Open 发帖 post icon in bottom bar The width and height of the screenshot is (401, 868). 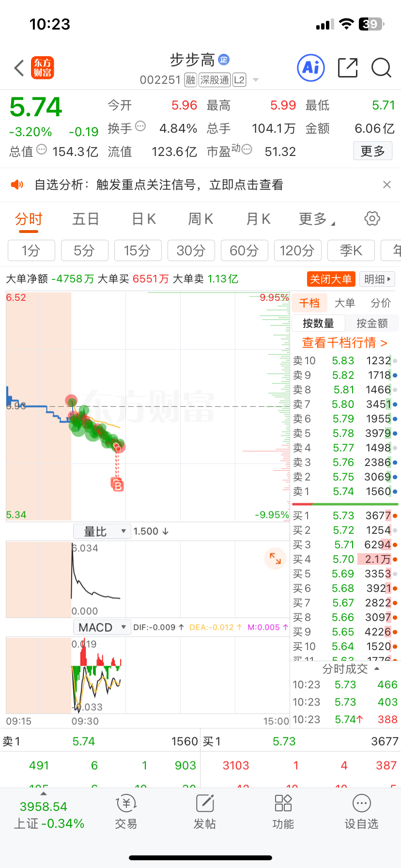(x=205, y=812)
